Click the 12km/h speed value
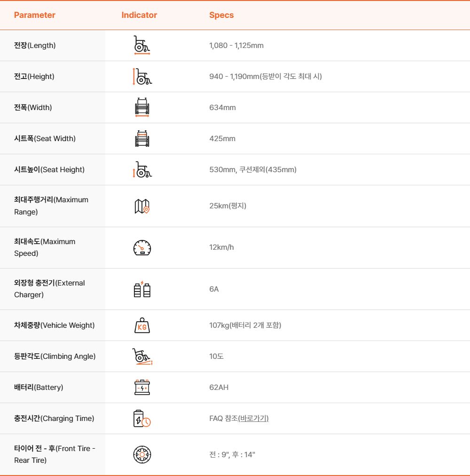The image size is (470, 476). pyautogui.click(x=221, y=247)
